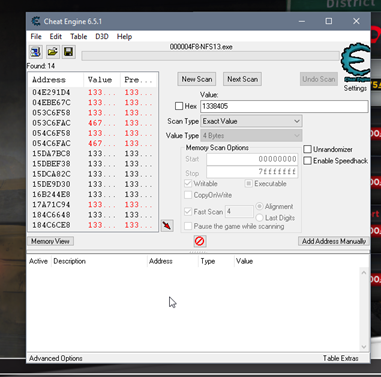
Task: Click the address table scrollbar up arrow
Action: (x=364, y=273)
